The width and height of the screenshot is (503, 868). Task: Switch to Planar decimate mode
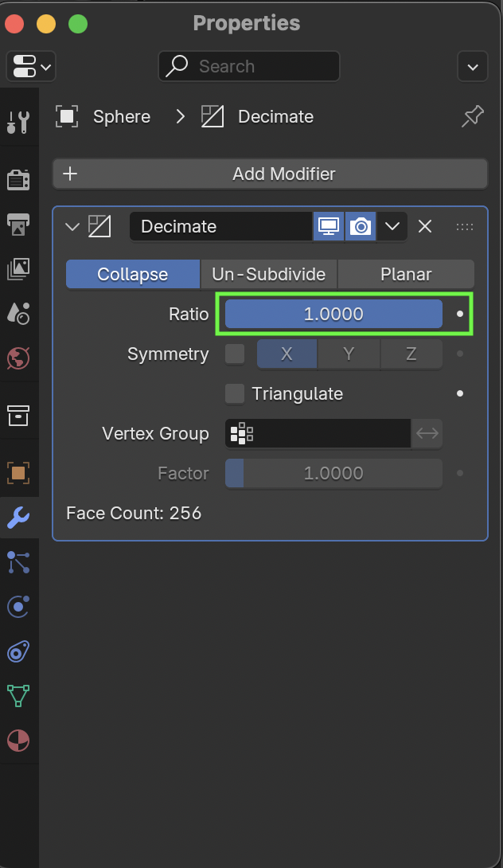406,274
